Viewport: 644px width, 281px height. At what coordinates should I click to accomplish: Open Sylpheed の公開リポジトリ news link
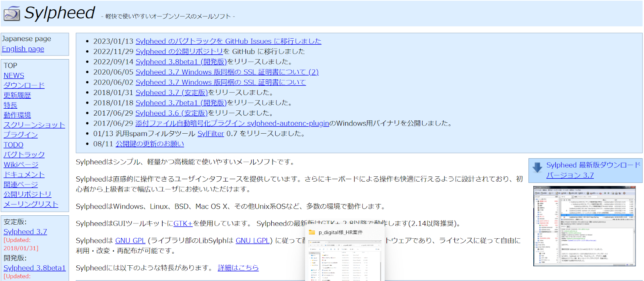(x=179, y=51)
